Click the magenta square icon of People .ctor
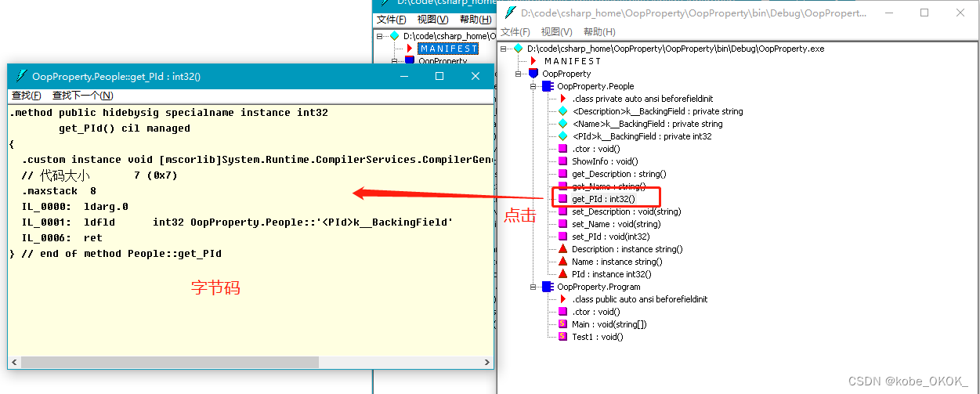Screen dimensions: 980x394 coord(562,149)
